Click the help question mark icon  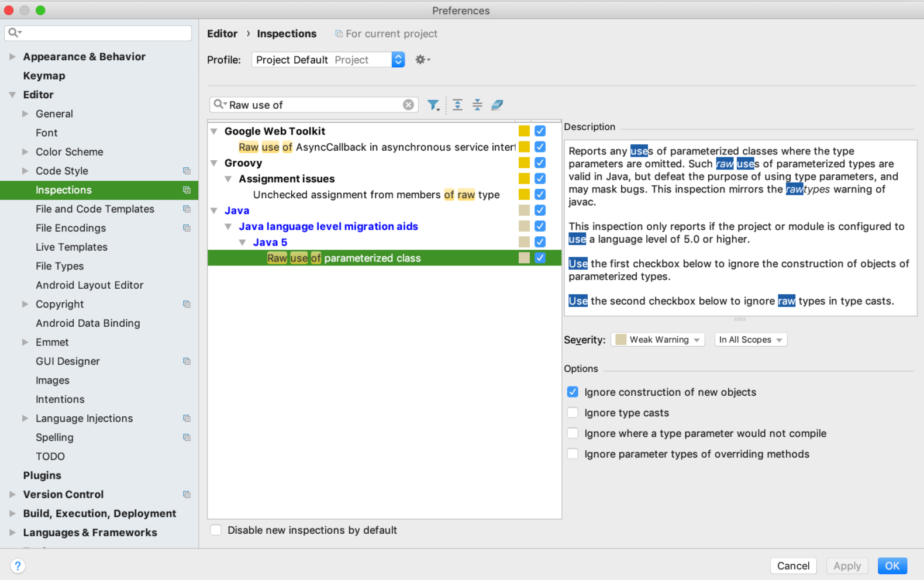pyautogui.click(x=18, y=566)
